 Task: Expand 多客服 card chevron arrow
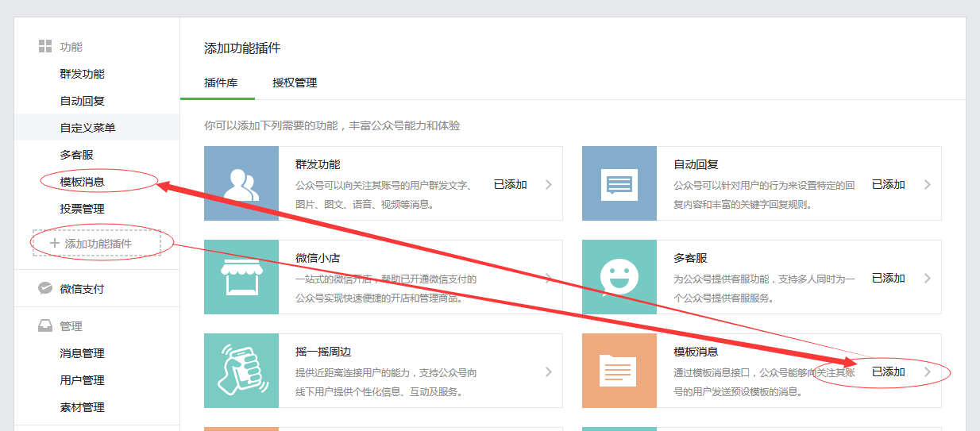click(x=927, y=278)
